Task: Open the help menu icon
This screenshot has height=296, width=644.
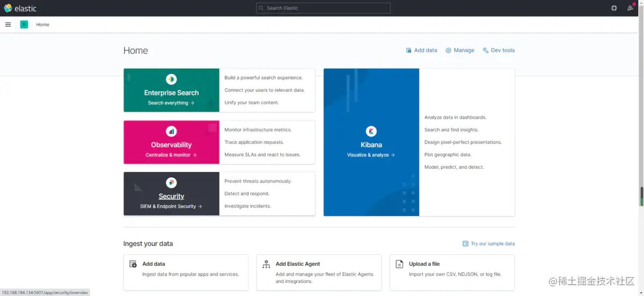Action: point(614,8)
